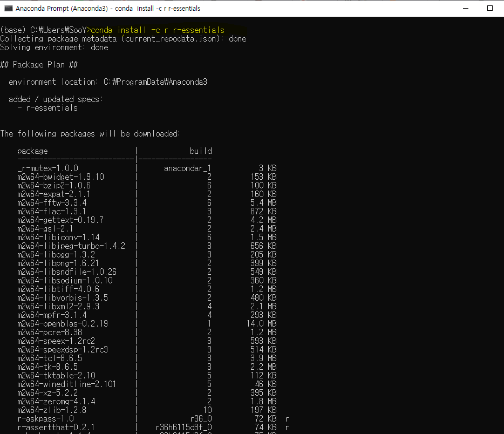Click the r-askpass-1.0 row
504x434 pixels.
click(153, 419)
